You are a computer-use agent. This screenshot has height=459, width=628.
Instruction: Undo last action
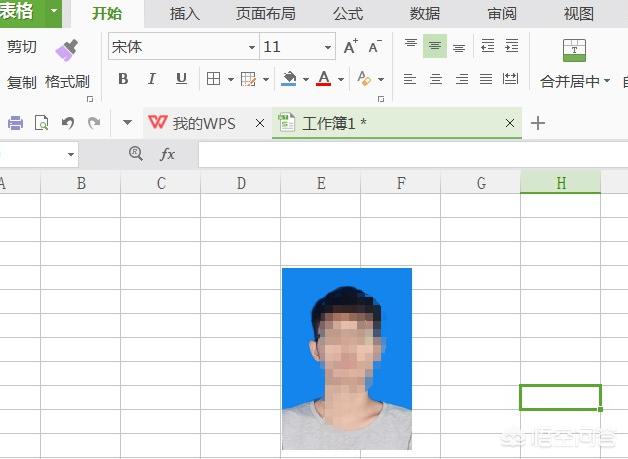point(68,123)
